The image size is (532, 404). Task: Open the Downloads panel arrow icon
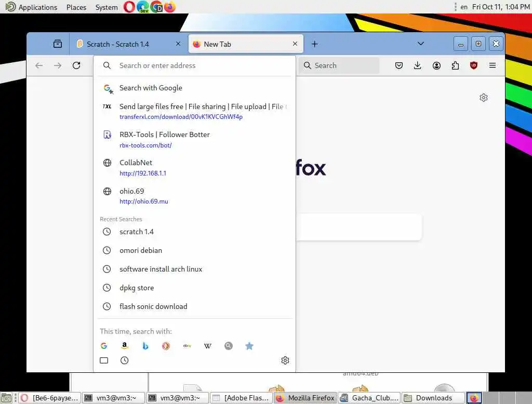point(418,65)
